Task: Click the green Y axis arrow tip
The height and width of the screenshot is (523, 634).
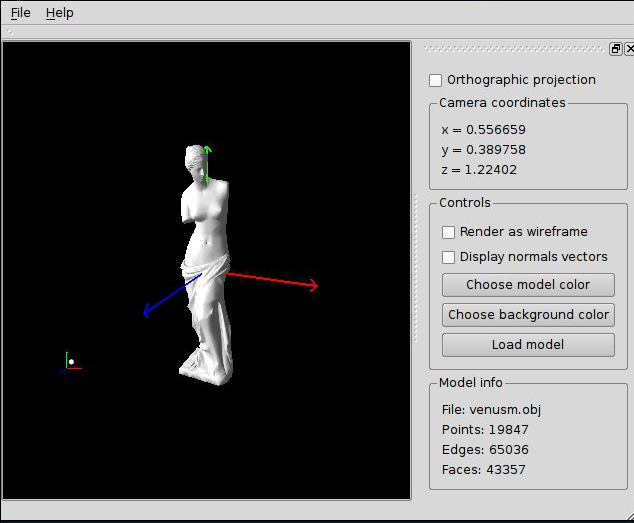Action: [x=207, y=149]
